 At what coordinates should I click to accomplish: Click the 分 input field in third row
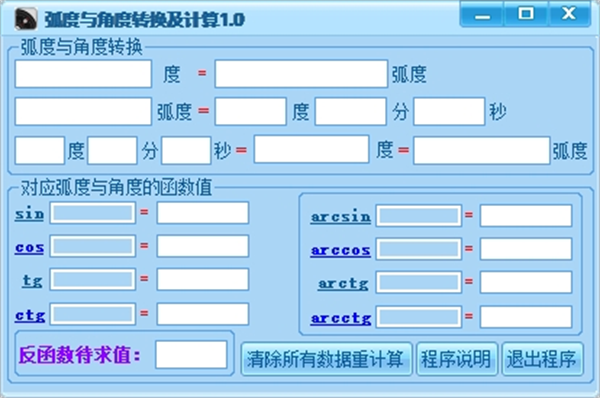112,150
